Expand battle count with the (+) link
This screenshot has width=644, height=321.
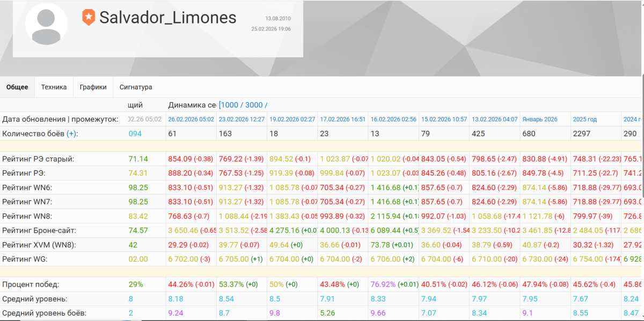[x=72, y=133]
